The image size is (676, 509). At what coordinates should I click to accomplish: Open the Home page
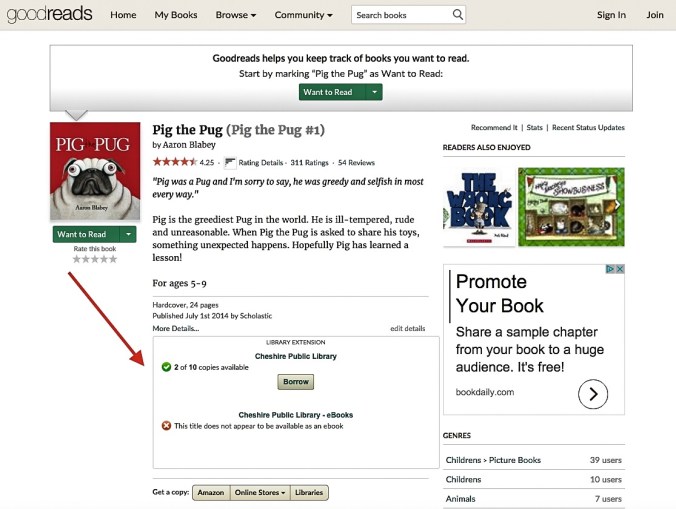[123, 15]
